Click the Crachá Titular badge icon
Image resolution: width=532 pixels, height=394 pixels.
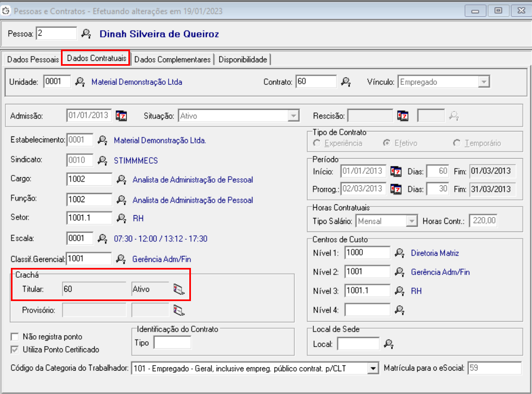pyautogui.click(x=179, y=289)
